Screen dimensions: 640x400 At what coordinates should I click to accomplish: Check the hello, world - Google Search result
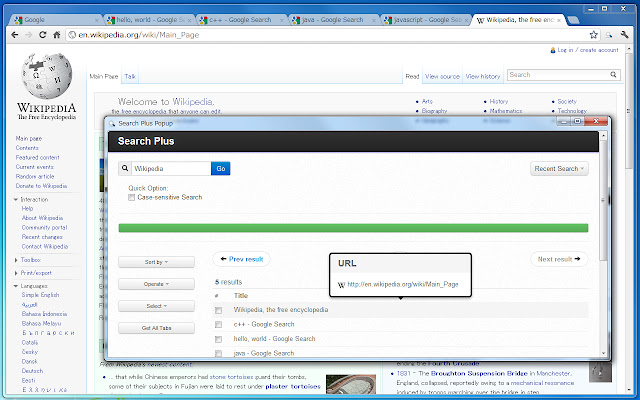(218, 340)
